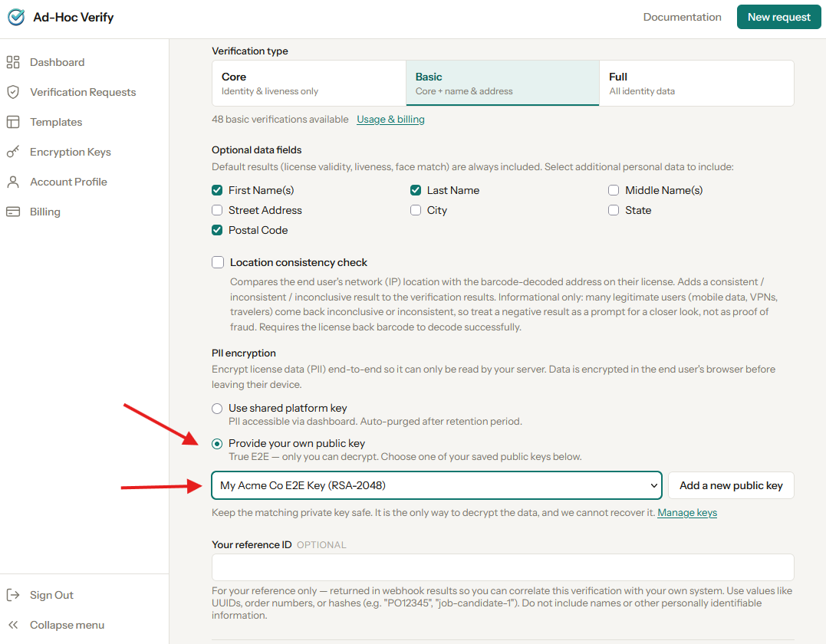Viewport: 826px width, 644px height.
Task: Open Account Profile settings
Action: (68, 182)
